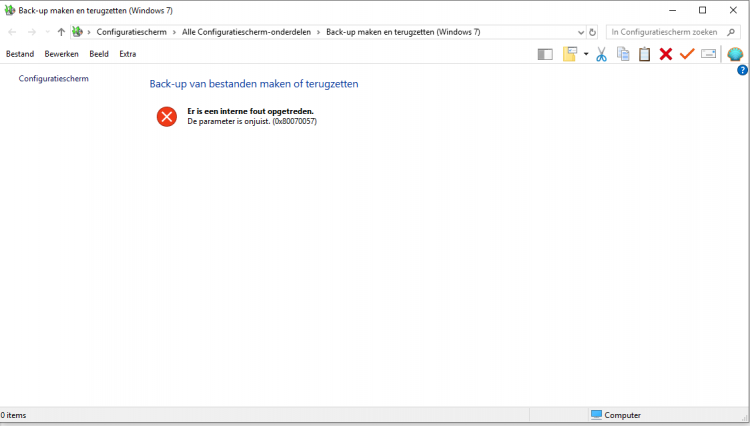Expand the recent locations chevron
The image size is (750, 426).
point(46,32)
